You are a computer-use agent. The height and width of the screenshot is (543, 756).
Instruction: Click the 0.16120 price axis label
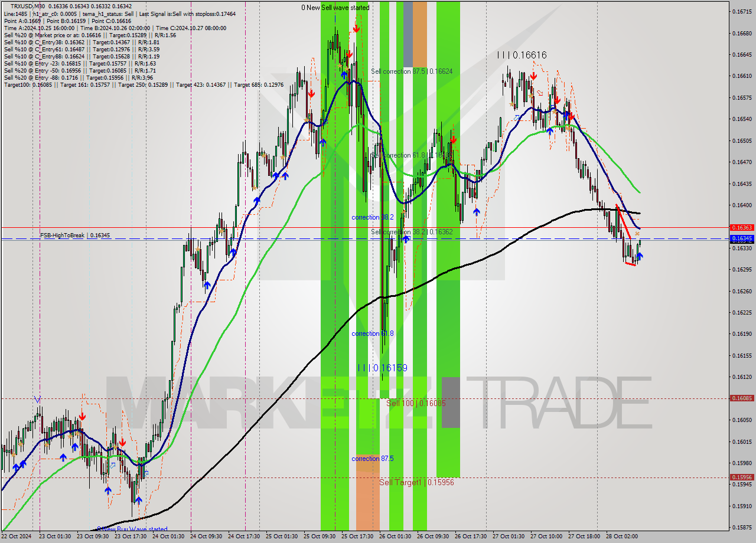coord(741,377)
